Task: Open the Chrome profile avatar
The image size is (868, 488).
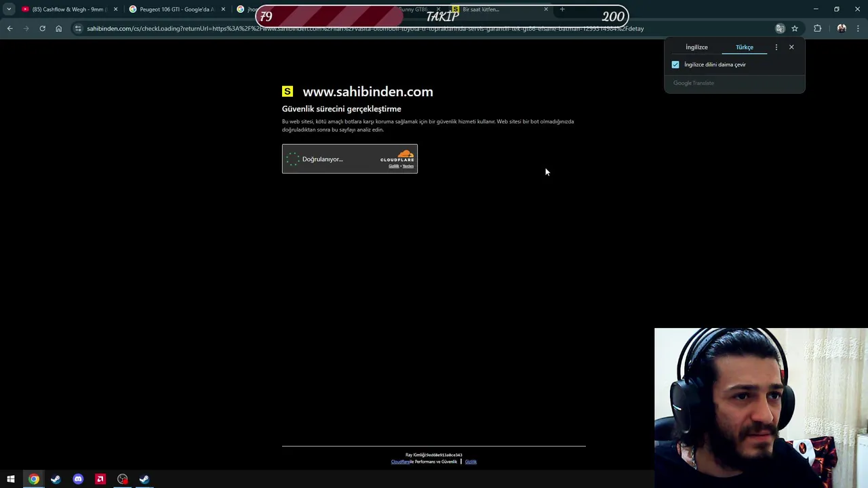Action: click(842, 28)
